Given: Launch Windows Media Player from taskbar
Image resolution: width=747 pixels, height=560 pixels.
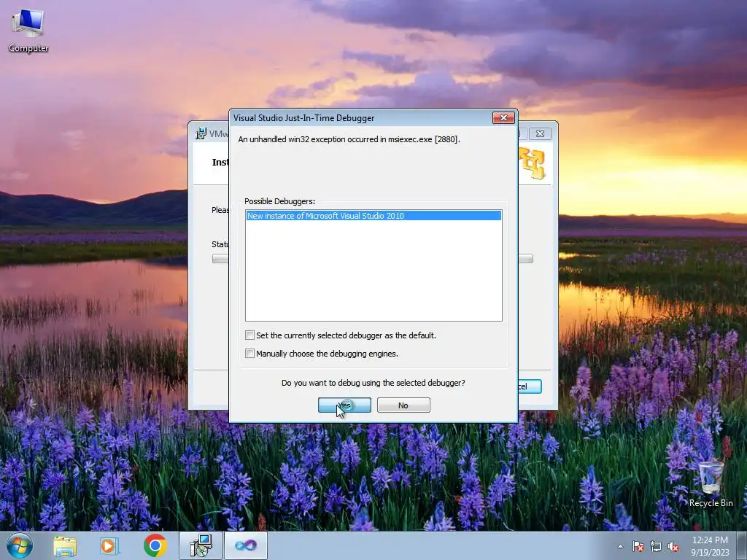Looking at the screenshot, I should (109, 545).
